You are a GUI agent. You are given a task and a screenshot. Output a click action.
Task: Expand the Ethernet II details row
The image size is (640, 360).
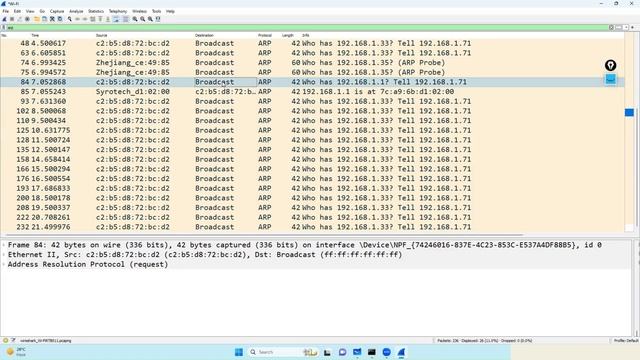click(4, 255)
